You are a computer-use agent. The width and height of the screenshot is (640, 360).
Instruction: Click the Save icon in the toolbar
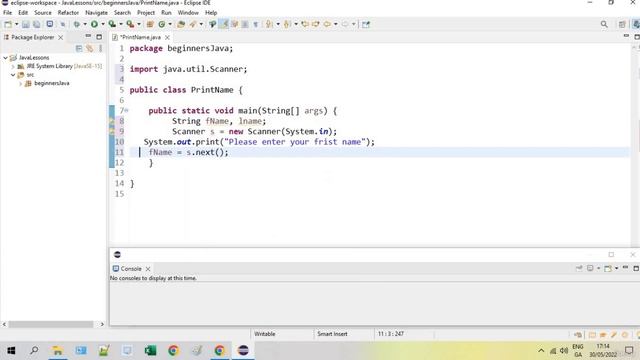26,24
